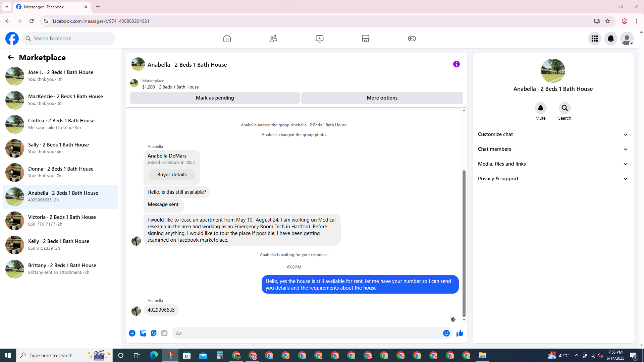Click More options button
644x362 pixels.
382,98
